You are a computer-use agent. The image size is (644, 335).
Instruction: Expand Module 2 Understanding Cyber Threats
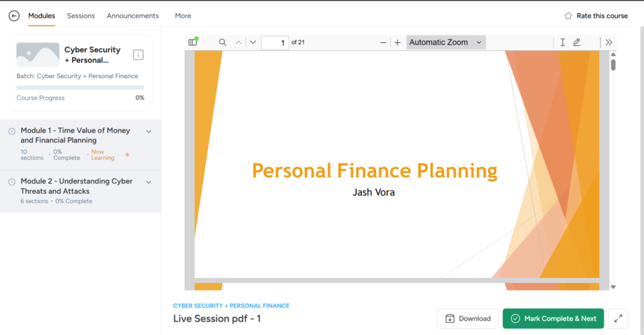[148, 182]
